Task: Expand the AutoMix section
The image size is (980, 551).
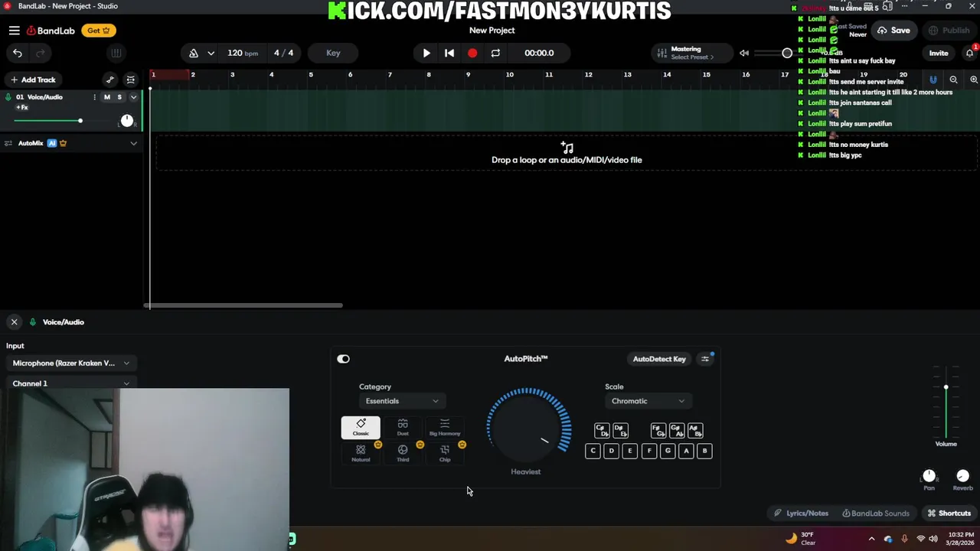Action: pyautogui.click(x=133, y=143)
